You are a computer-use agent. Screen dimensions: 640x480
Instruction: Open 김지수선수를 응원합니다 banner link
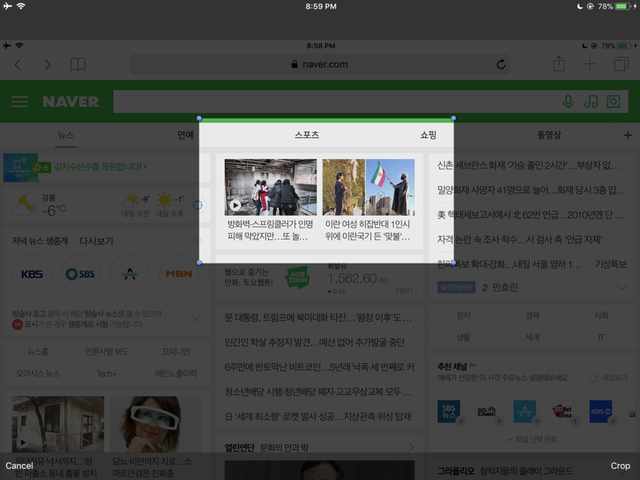pos(100,167)
